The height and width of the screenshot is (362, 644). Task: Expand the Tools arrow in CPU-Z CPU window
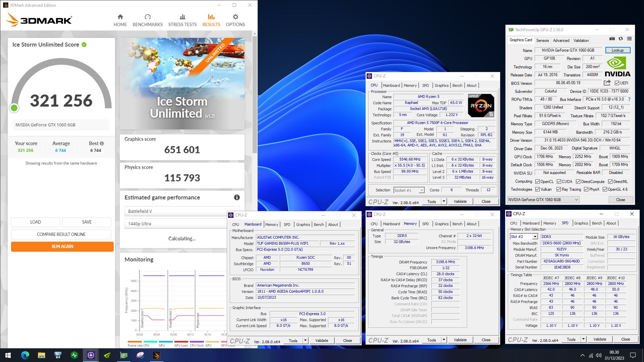point(444,201)
